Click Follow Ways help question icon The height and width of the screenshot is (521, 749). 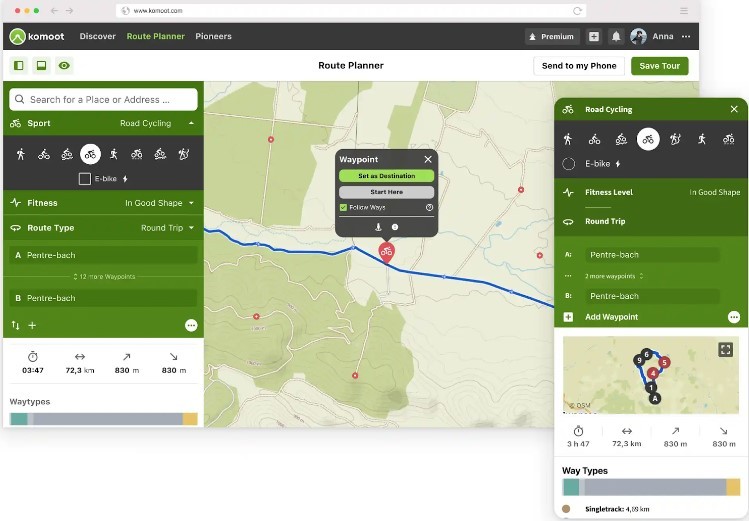point(429,207)
